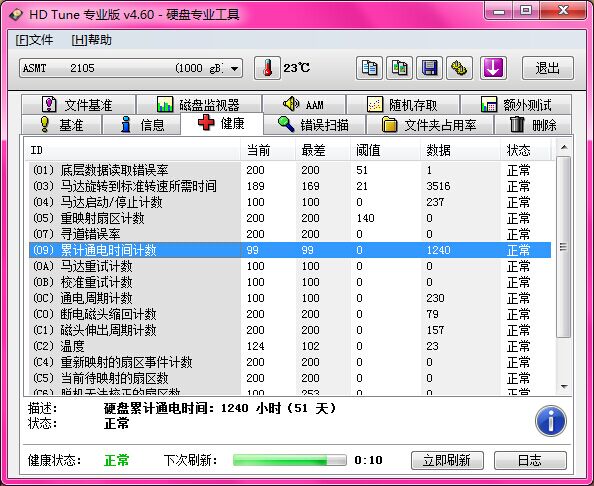
Task: Click threshold value 140
Action: [365, 218]
